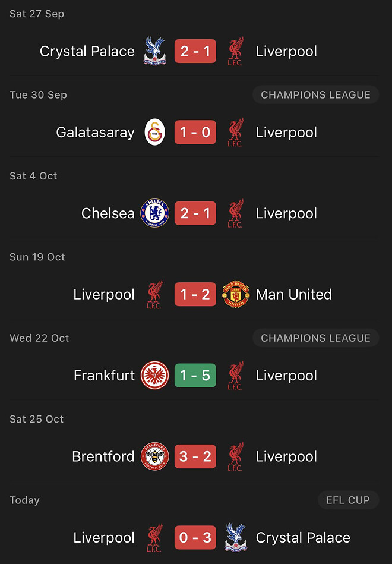The width and height of the screenshot is (392, 564).
Task: Select Crystal Palace crest in today's match
Action: coord(235,538)
